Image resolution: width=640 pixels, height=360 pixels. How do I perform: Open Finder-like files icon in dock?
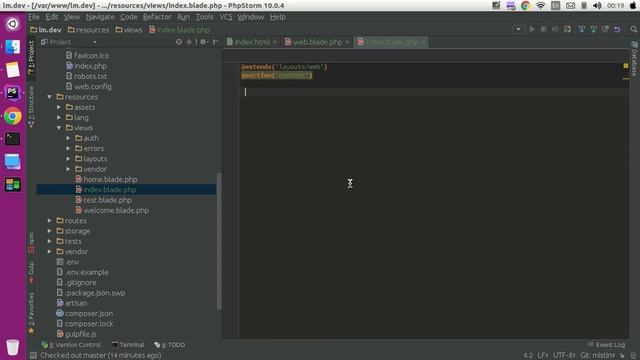[13, 47]
